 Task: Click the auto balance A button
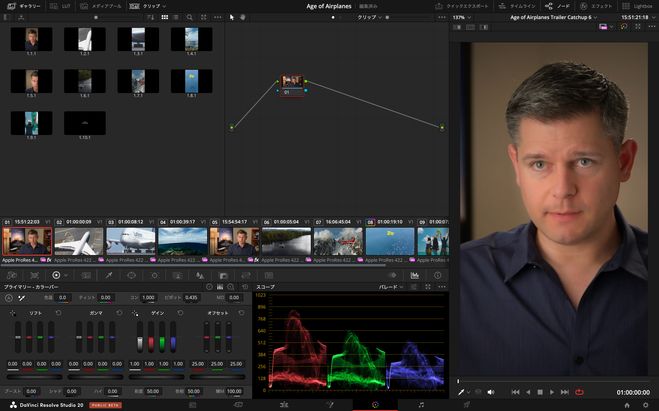(9, 298)
